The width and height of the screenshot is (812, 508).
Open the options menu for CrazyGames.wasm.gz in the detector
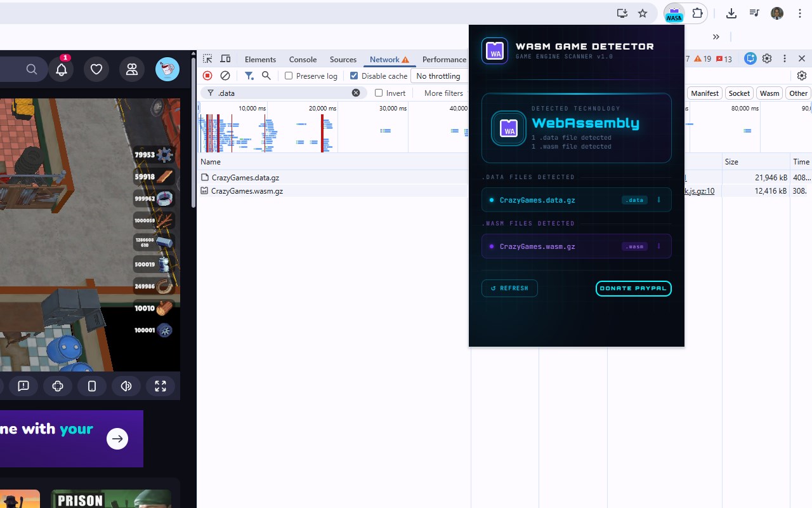point(658,246)
